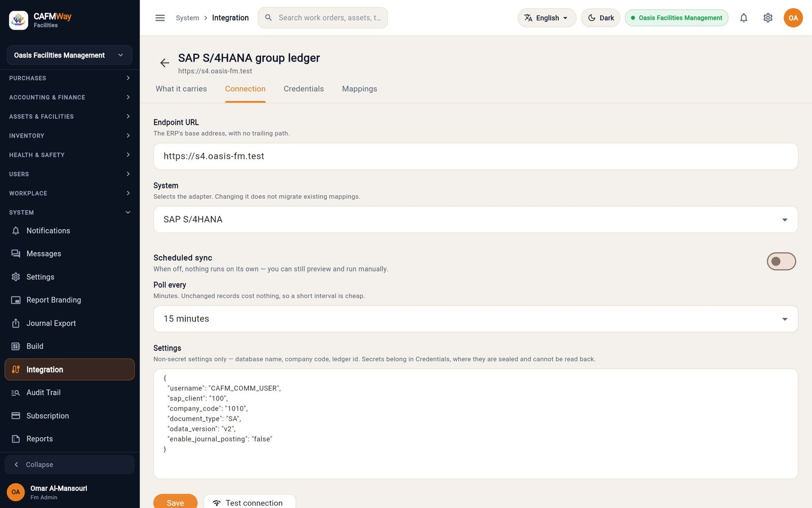
Task: Expand the Health & Safety section
Action: pyautogui.click(x=70, y=155)
